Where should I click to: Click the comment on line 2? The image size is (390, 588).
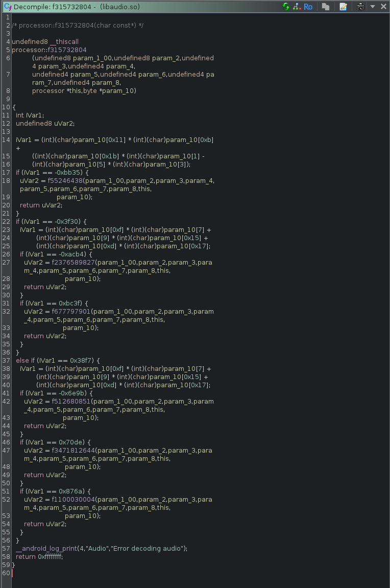point(78,26)
